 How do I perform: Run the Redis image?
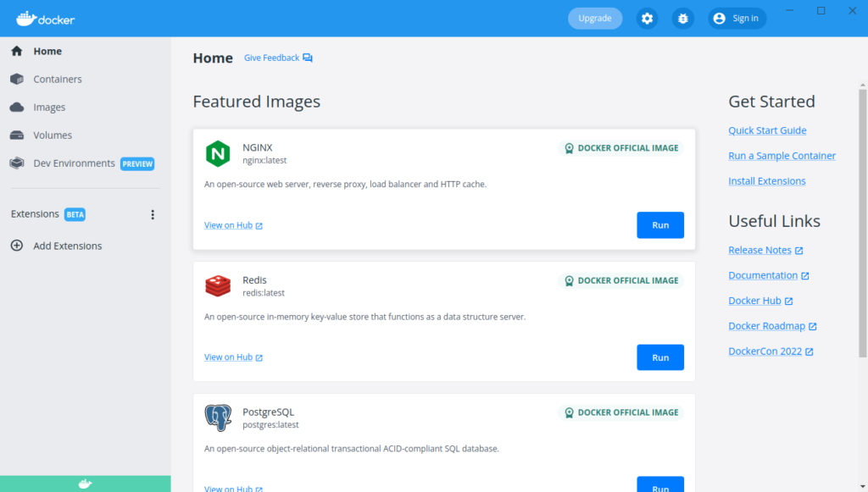(x=660, y=357)
